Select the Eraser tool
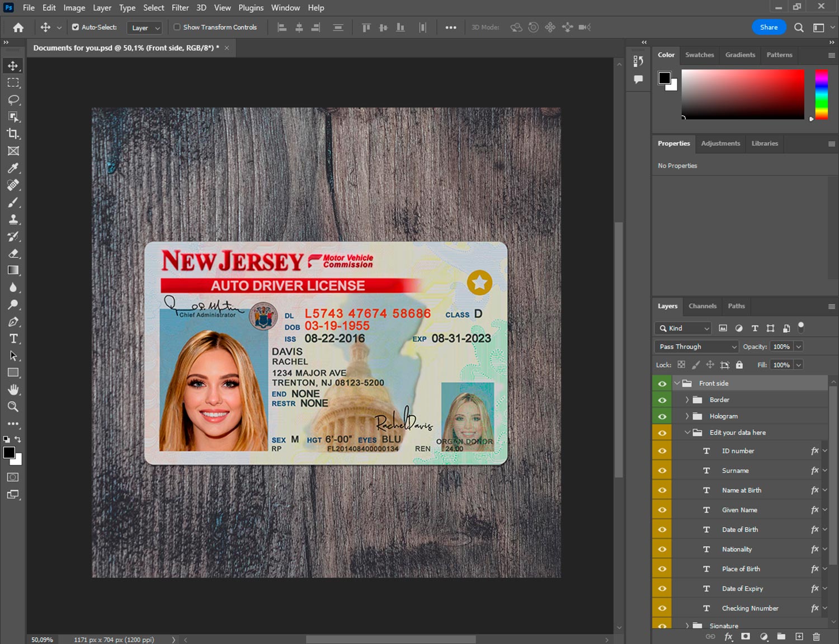The width and height of the screenshot is (839, 644). [x=13, y=253]
